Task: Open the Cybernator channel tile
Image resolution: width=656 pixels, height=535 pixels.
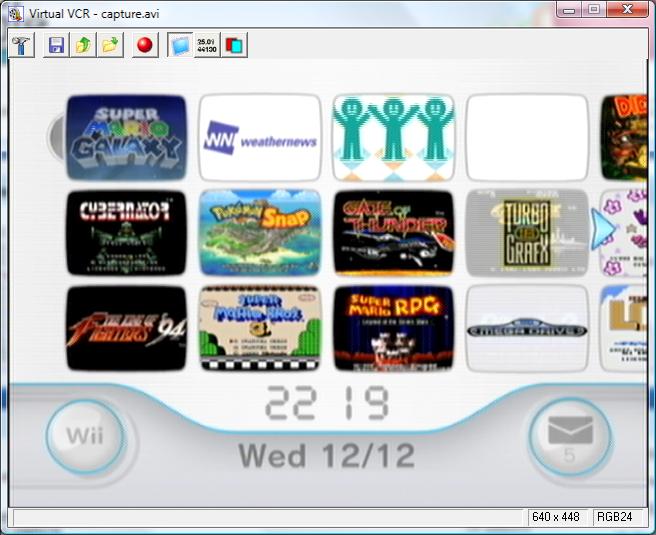Action: pos(126,233)
